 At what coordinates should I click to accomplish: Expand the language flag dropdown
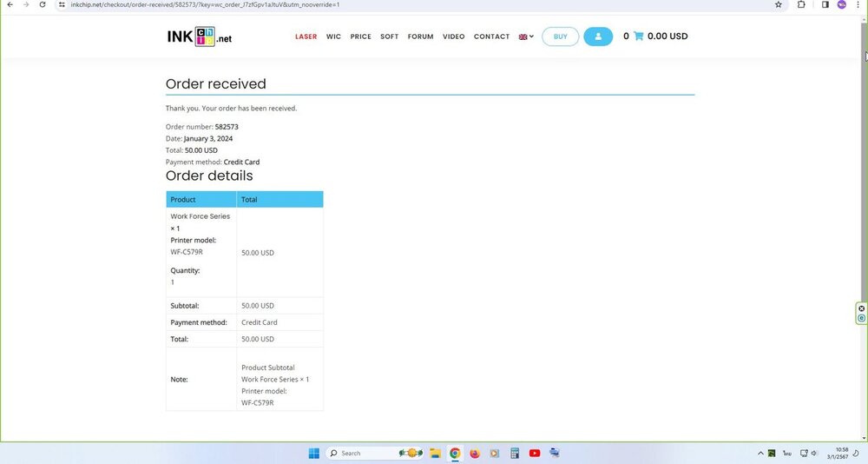pyautogui.click(x=526, y=36)
